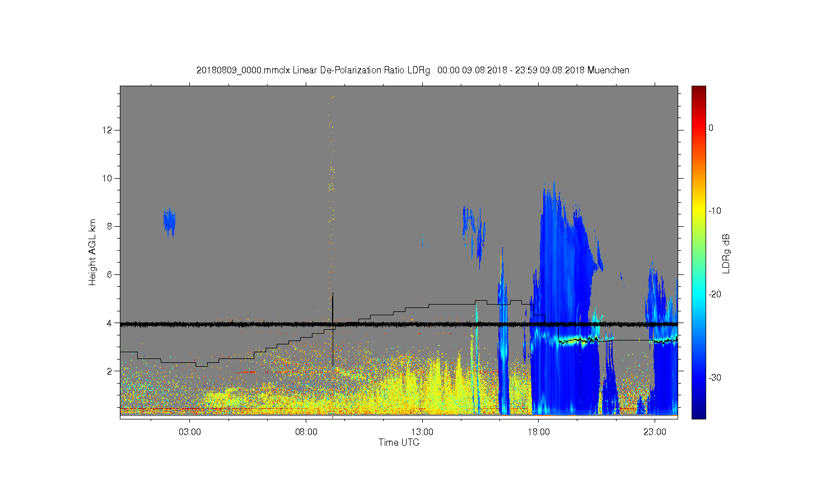Click the 08:00 time tick label
This screenshot has height=504, width=840.
tap(306, 432)
